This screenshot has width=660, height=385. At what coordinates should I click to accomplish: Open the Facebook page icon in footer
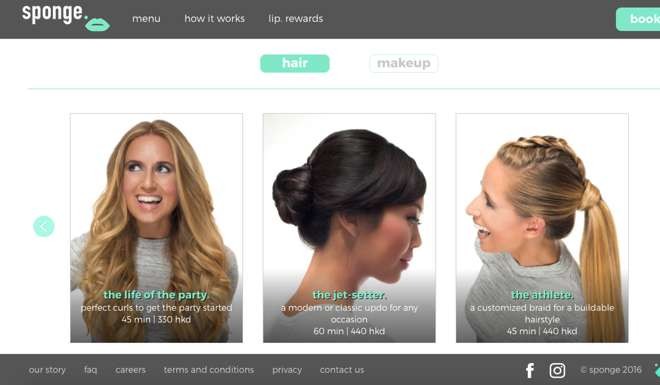(x=530, y=371)
